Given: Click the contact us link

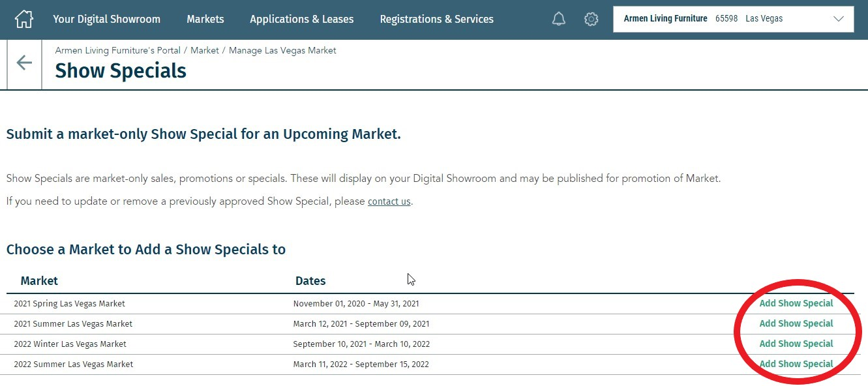Looking at the screenshot, I should [x=389, y=201].
